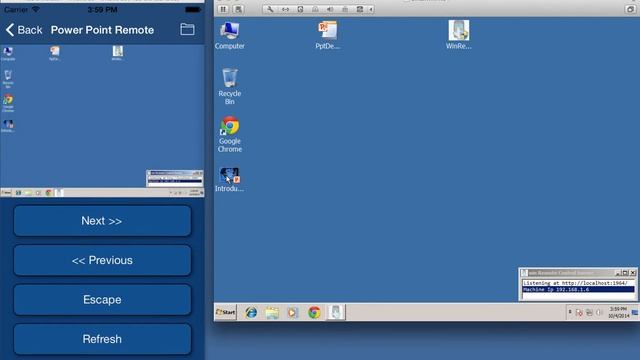Select 'Machine Ip 192.168.1.6' line

point(578,289)
